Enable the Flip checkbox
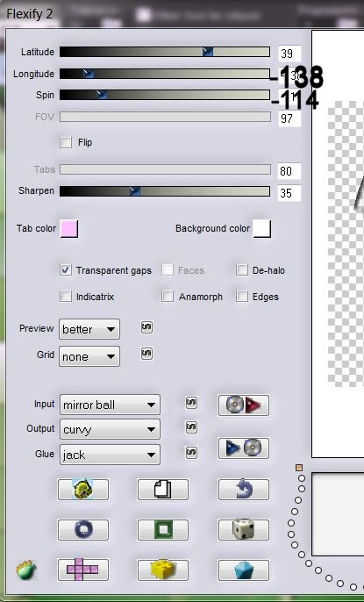 [66, 142]
